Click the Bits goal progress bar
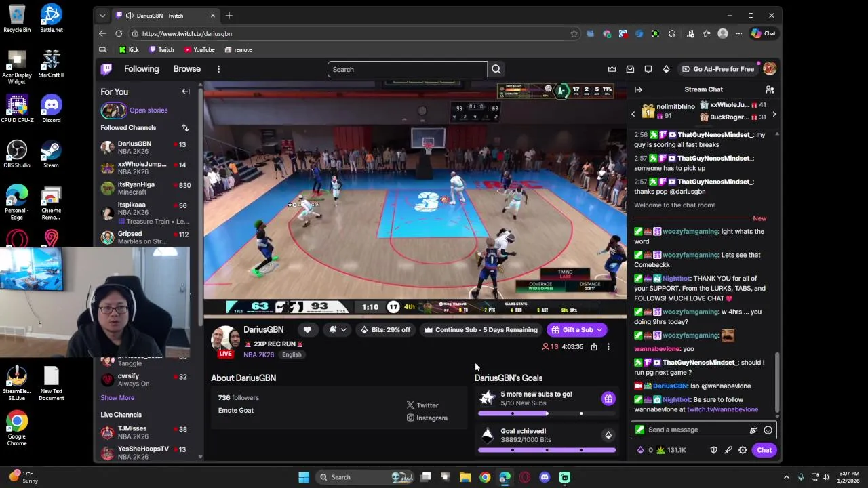 pos(547,450)
